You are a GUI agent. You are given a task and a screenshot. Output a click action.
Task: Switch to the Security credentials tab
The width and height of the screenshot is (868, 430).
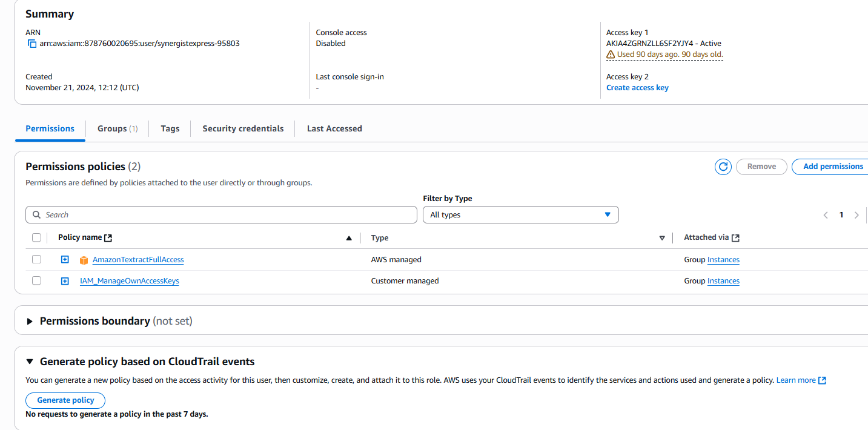tap(243, 128)
